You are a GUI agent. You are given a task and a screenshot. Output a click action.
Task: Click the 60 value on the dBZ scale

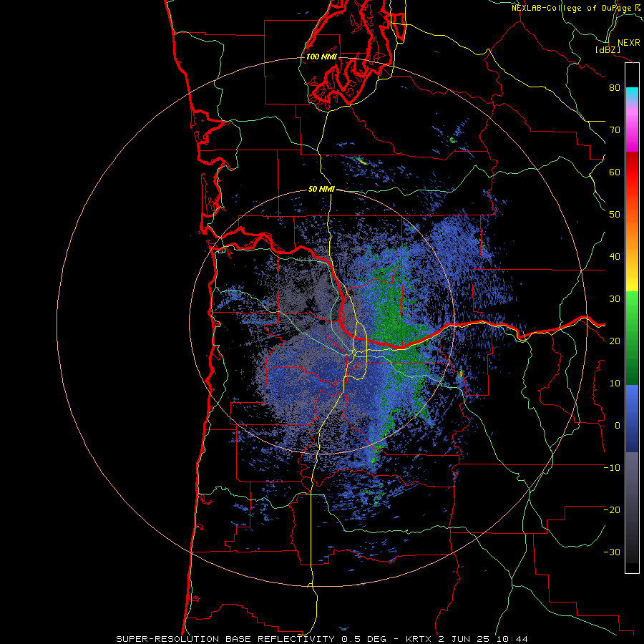[615, 172]
